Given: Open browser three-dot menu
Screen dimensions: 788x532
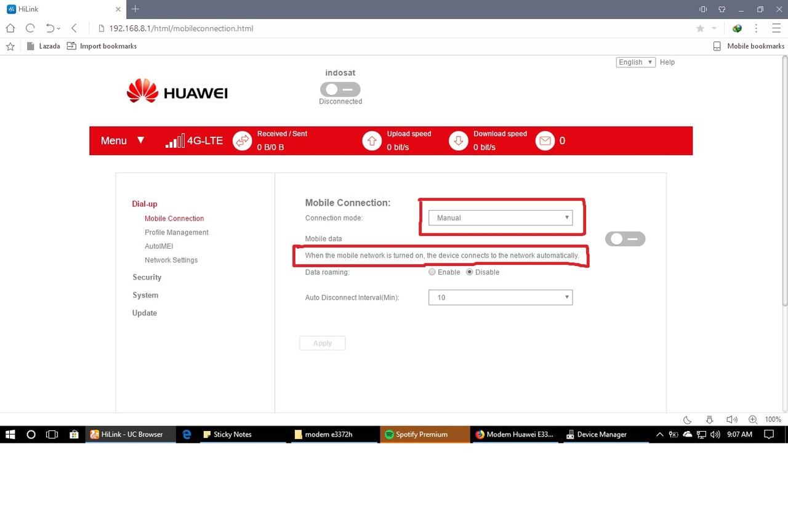Looking at the screenshot, I should [756, 28].
